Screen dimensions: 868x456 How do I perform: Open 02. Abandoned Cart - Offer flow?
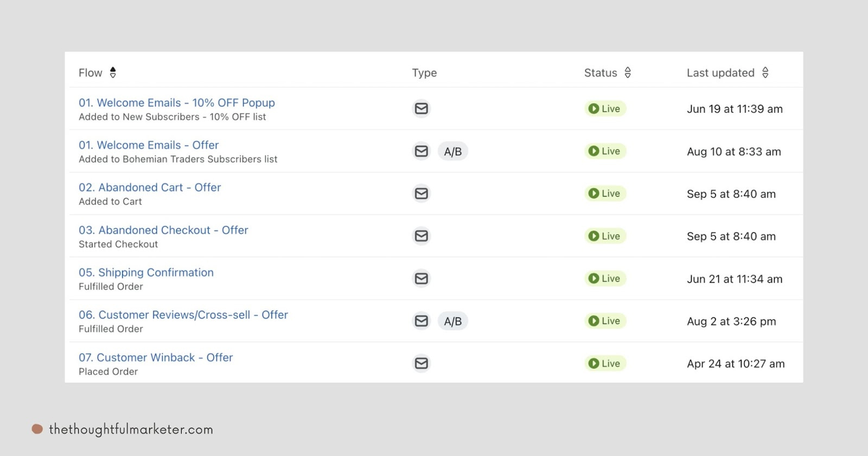tap(150, 187)
